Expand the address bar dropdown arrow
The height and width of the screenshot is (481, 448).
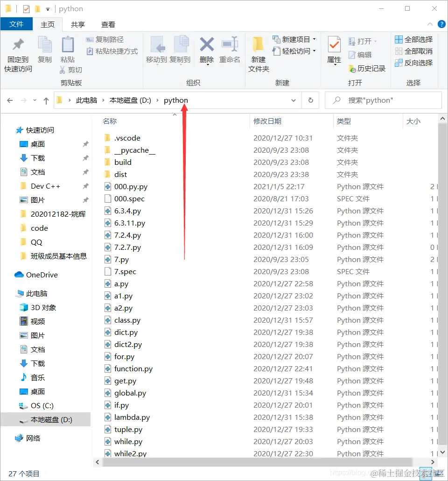pyautogui.click(x=294, y=100)
